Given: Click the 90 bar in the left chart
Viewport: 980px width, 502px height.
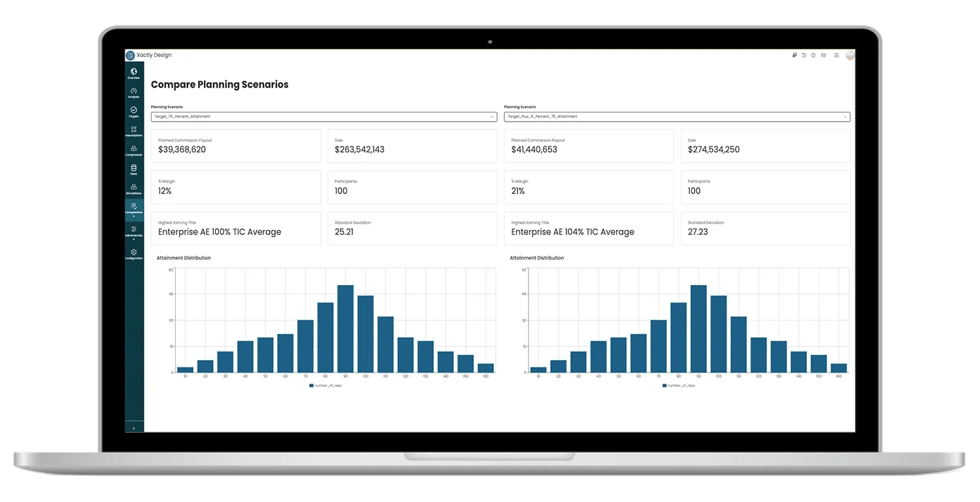Looking at the screenshot, I should [x=346, y=329].
